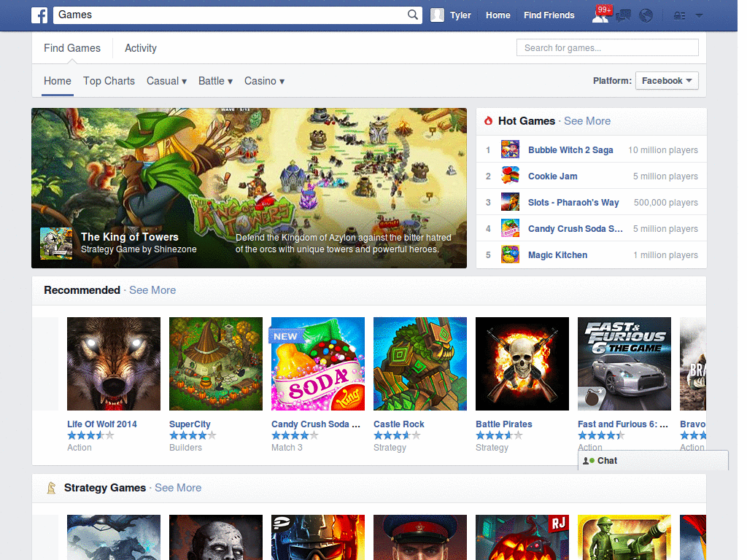747x560 pixels.
Task: Select the Home games sub-tab
Action: (x=58, y=81)
